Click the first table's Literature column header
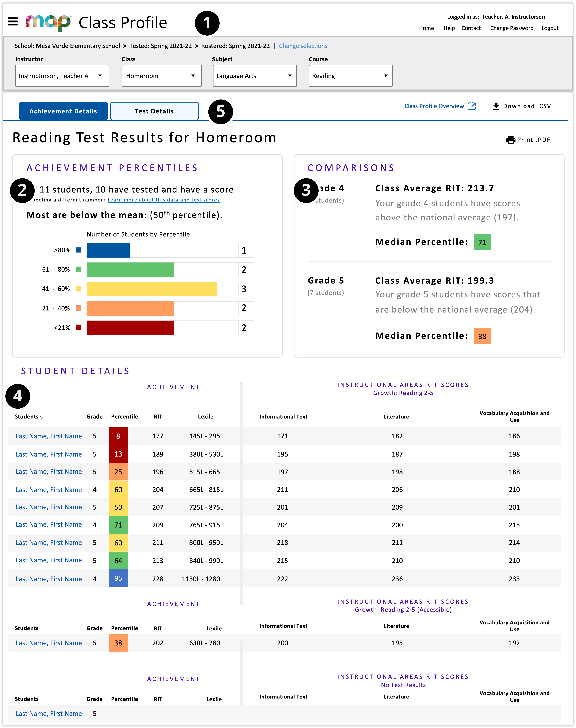Viewport: 576px width, 728px height. [x=396, y=417]
